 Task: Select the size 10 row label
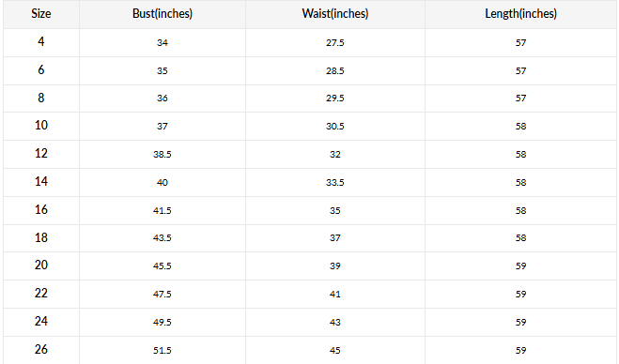point(41,126)
